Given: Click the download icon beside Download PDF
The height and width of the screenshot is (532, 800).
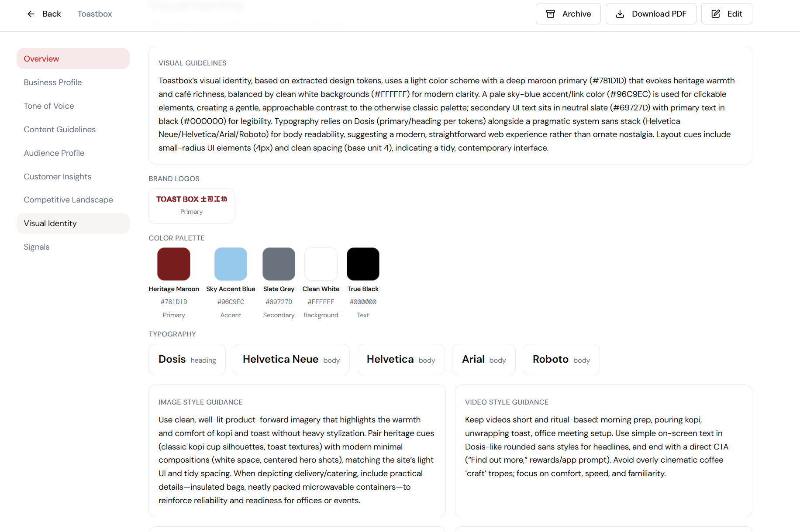Looking at the screenshot, I should point(620,14).
